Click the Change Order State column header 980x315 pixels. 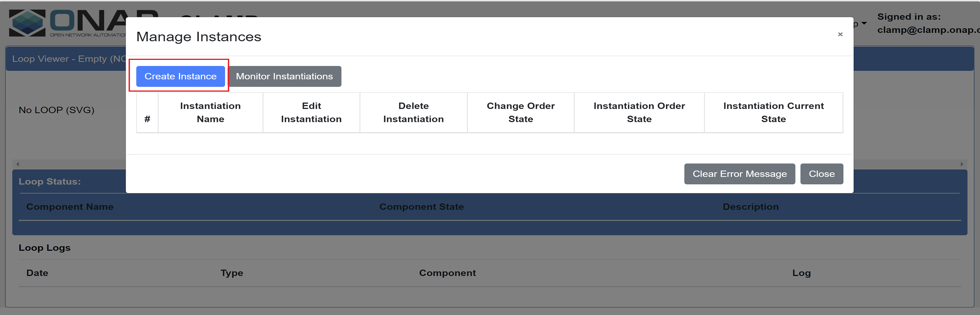(x=520, y=112)
